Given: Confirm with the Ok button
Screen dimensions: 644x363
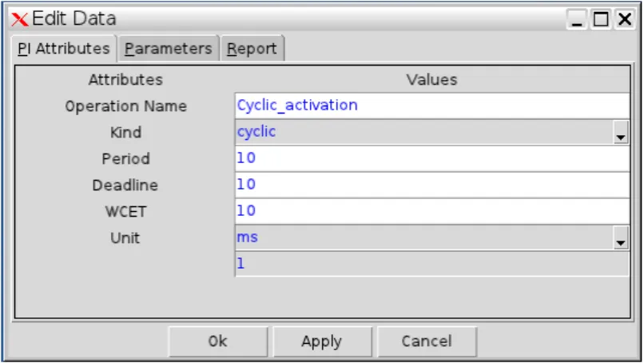Looking at the screenshot, I should click(x=218, y=341).
